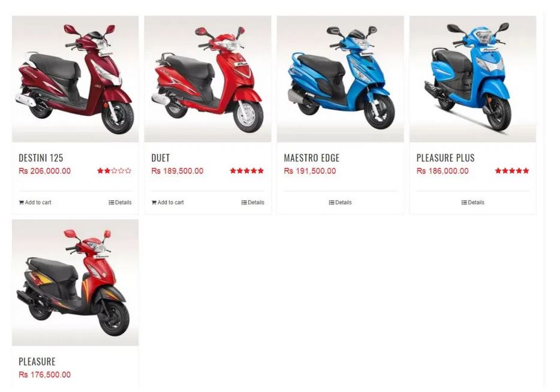The image size is (560, 392).
Task: Click the cart icon under Duet
Action: 154,203
